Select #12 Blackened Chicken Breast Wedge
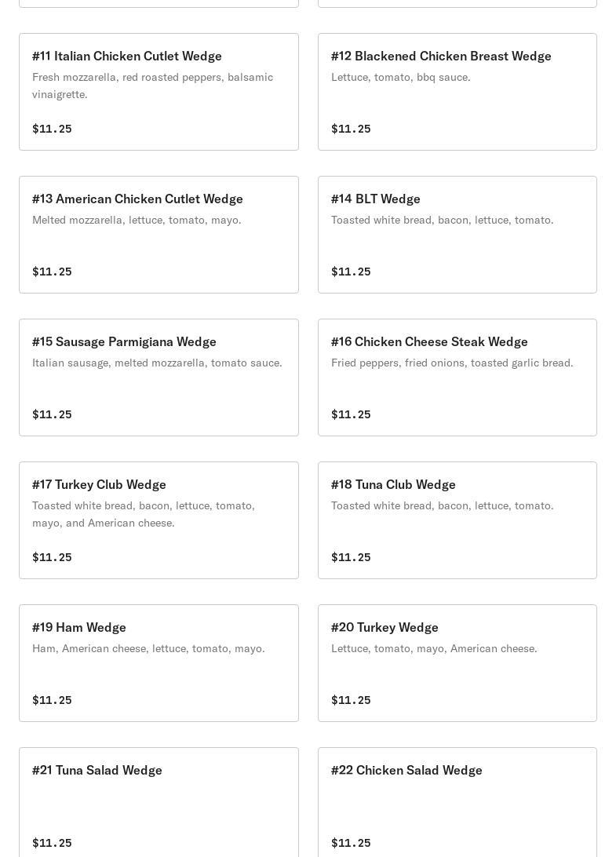 [x=441, y=56]
